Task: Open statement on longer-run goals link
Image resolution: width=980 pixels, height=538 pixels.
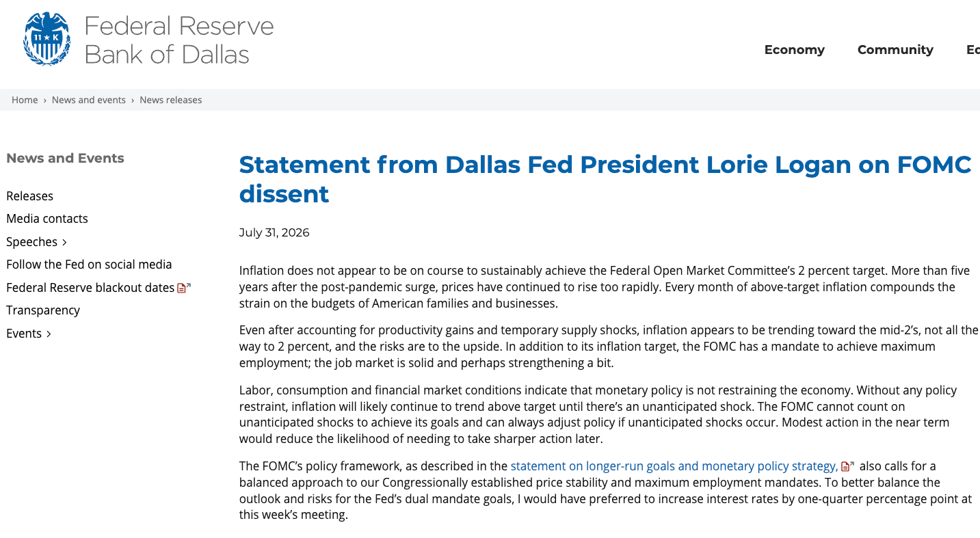Action: point(674,466)
